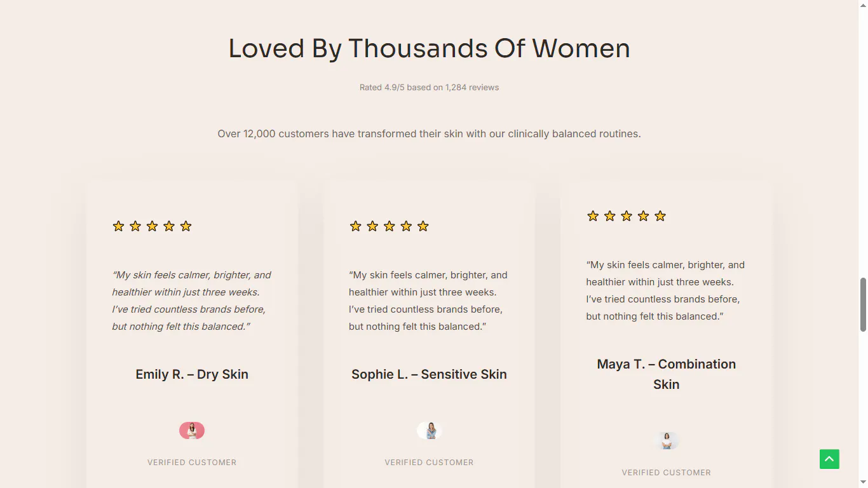Click the VERIFIED CUSTOMER label under Maya
Screen dimensions: 868x488
click(666, 472)
